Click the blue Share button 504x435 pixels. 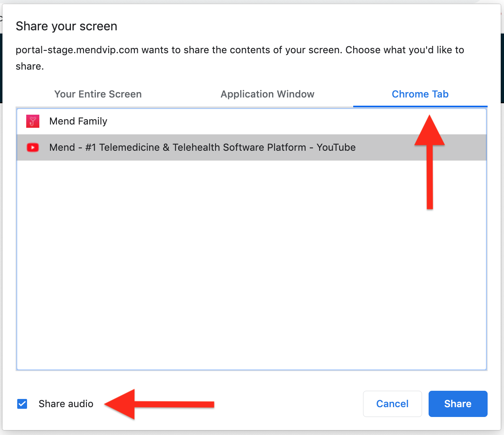click(458, 404)
